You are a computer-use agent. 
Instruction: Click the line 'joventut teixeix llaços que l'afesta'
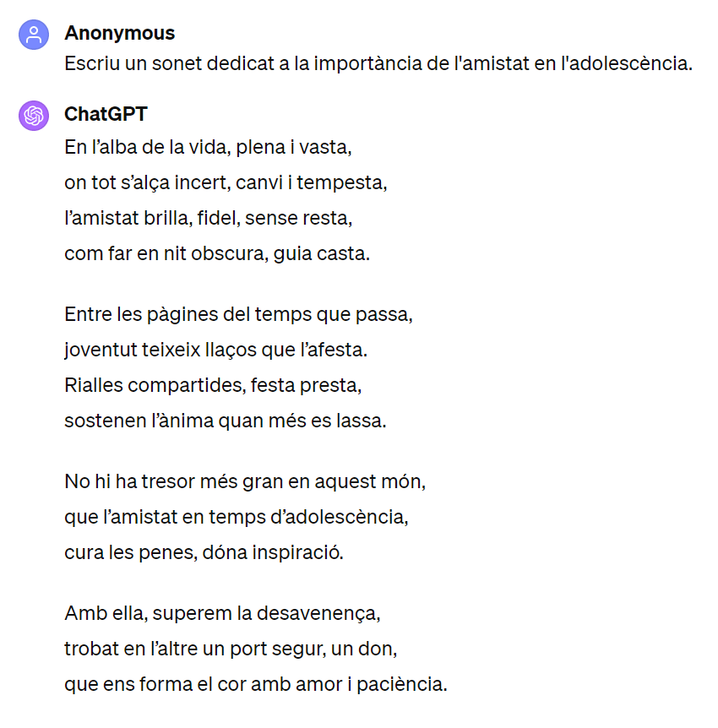point(216,350)
